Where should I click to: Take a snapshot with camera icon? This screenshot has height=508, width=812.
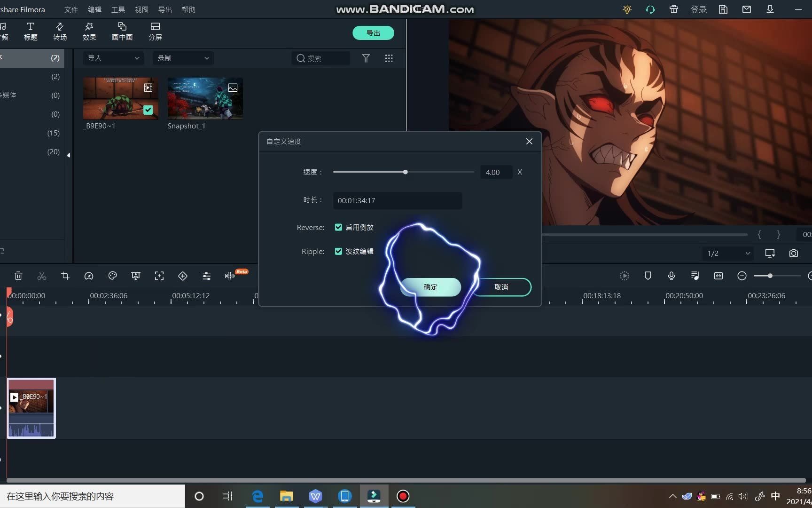point(794,253)
